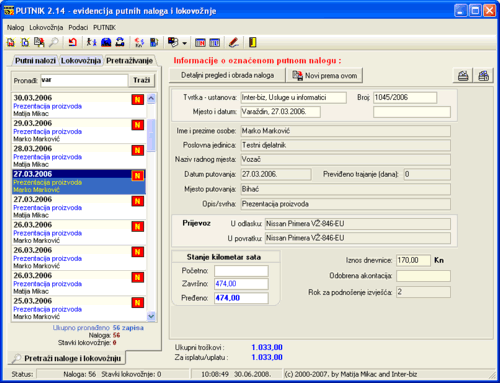The height and width of the screenshot is (383, 500).
Task: Click the magnifying glass search toolbar icon
Action: click(x=54, y=42)
